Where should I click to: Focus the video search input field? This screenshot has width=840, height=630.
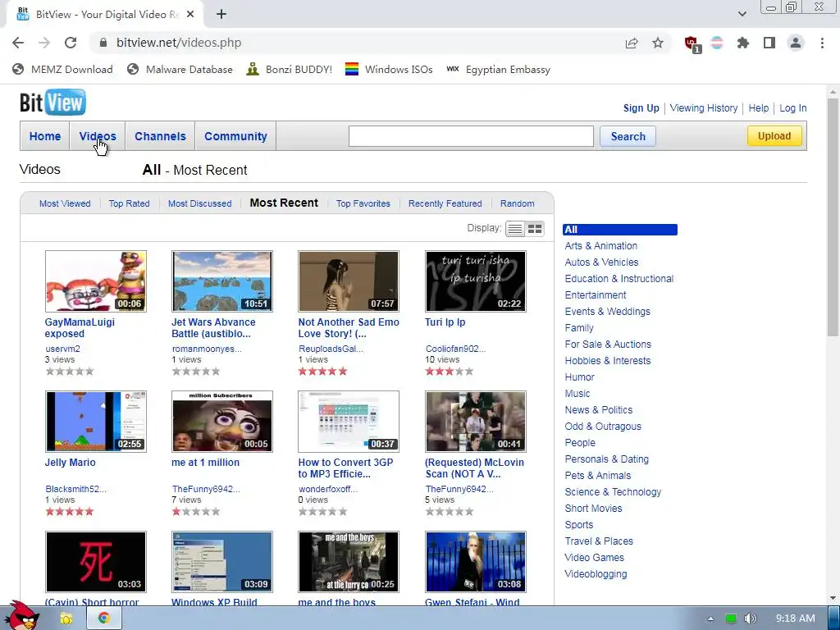[x=471, y=136]
